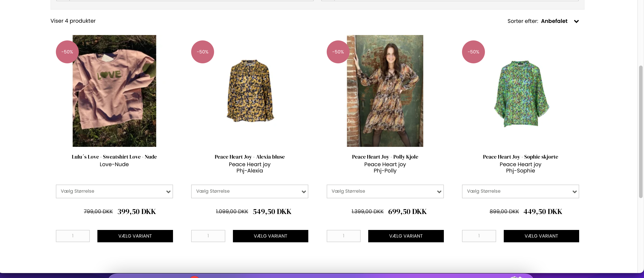Open the Lulu's Love Sweatshirt Love Nude title link

pyautogui.click(x=114, y=157)
